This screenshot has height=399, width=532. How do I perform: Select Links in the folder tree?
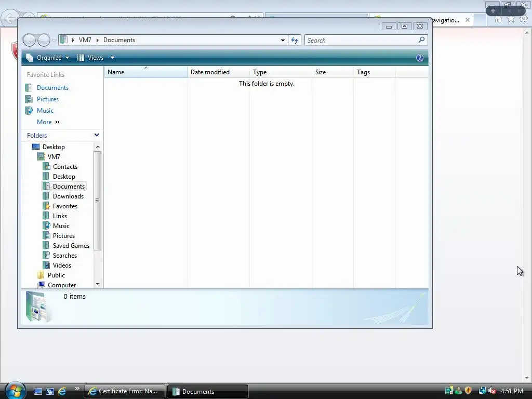60,216
